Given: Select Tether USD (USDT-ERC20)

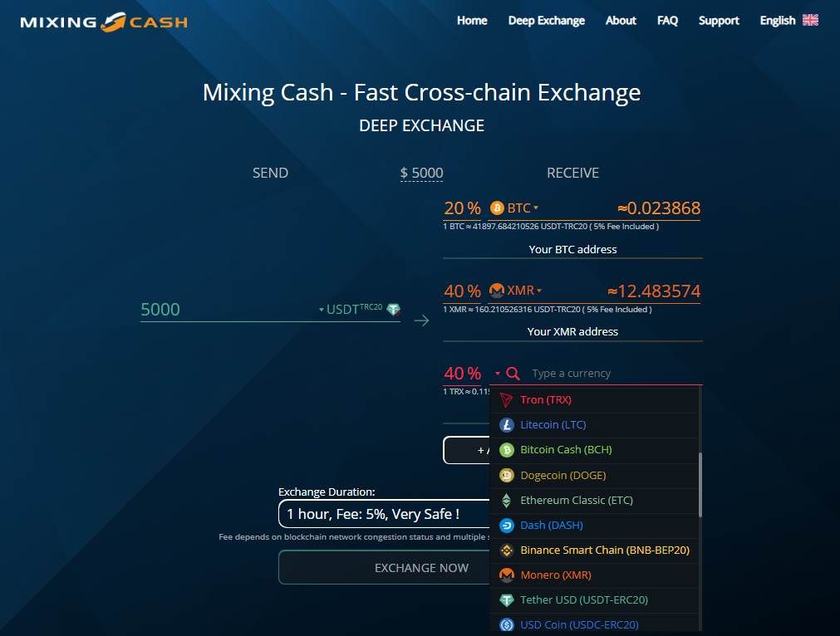Looking at the screenshot, I should point(595,600).
